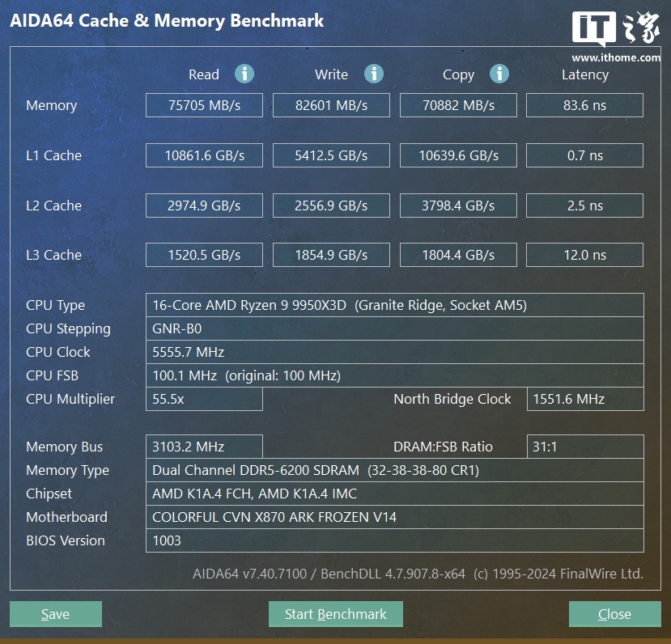Screen dimensions: 671x644
Task: Click the Write column info icon
Action: [373, 74]
